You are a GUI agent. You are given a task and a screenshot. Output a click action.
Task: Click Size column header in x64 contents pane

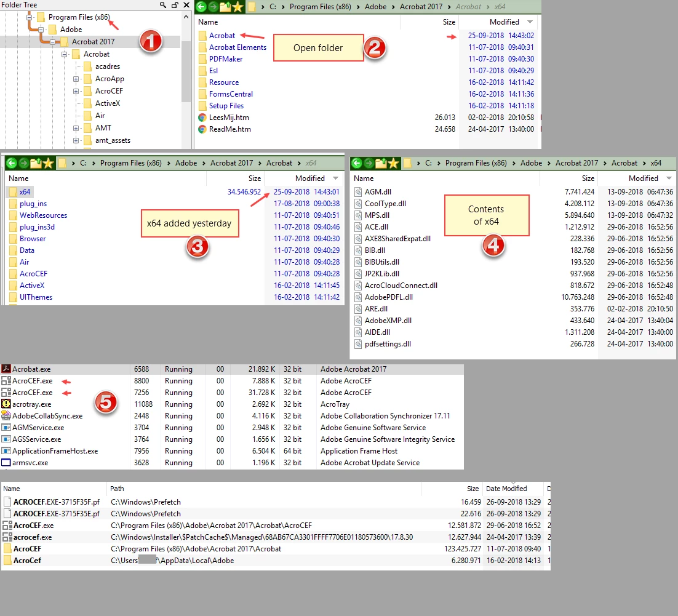(x=588, y=178)
